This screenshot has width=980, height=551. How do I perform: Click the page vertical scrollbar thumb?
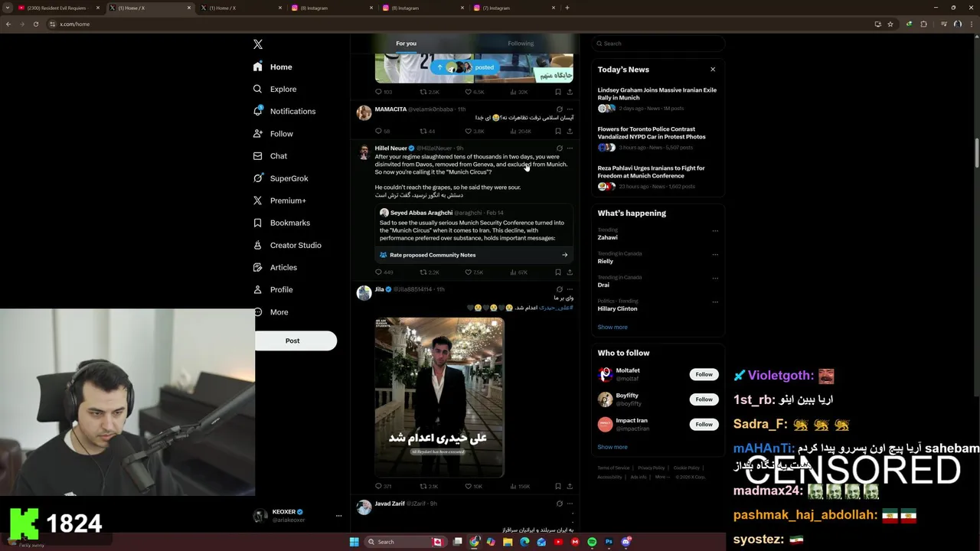click(976, 153)
